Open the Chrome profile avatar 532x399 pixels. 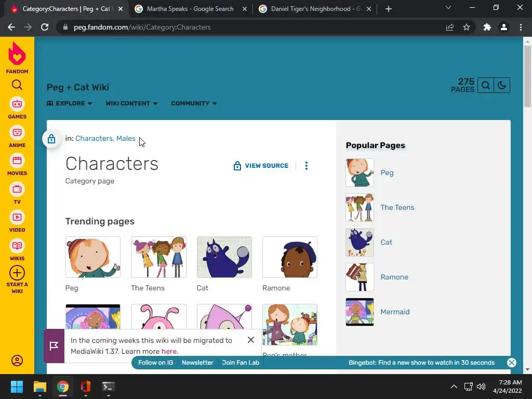pos(504,27)
